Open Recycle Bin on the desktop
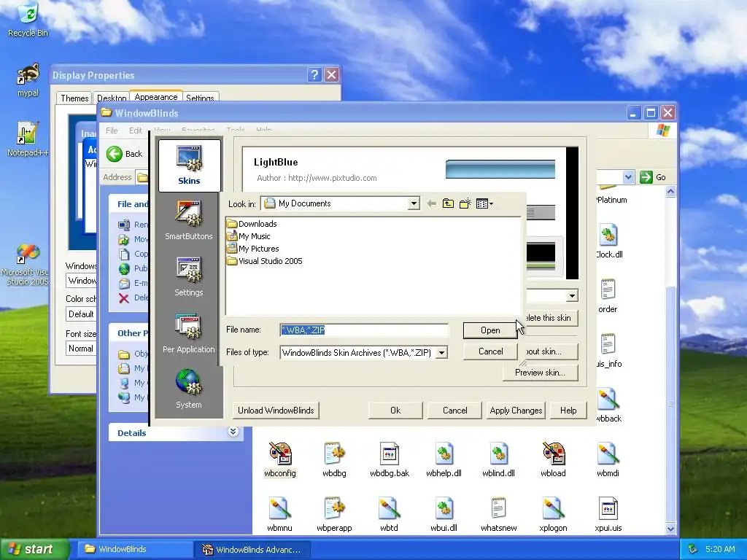Image resolution: width=747 pixels, height=560 pixels. click(28, 20)
